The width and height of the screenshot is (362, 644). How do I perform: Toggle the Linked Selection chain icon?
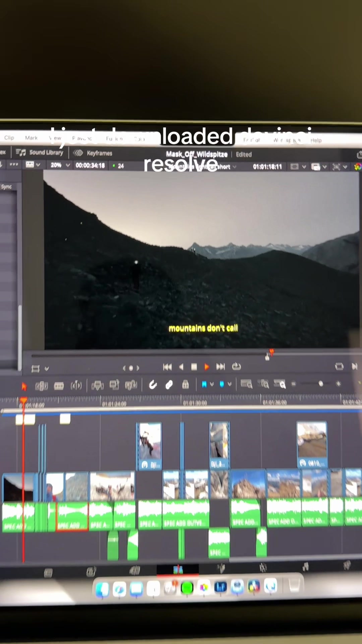169,385
